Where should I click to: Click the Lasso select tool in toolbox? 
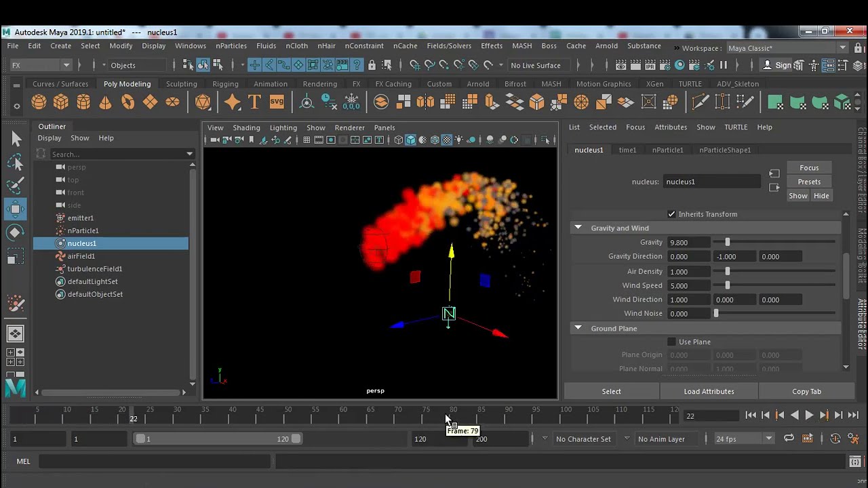pos(16,162)
